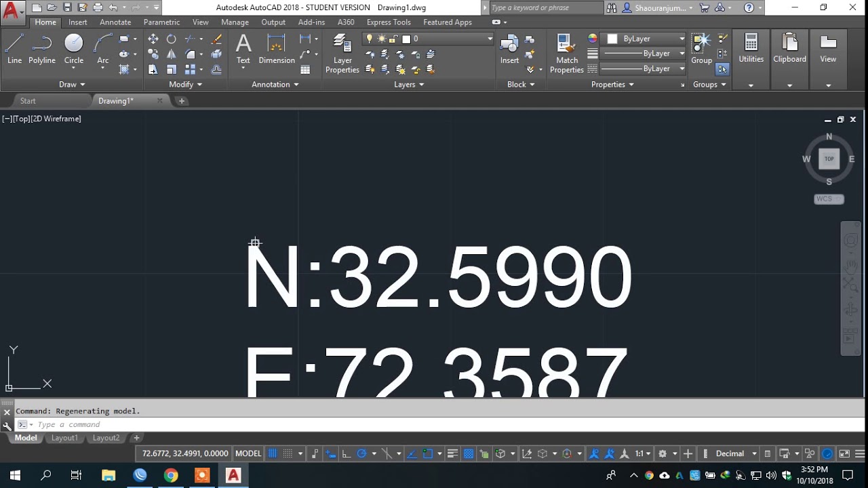868x488 pixels.
Task: Select the Dimension tool
Action: click(277, 50)
